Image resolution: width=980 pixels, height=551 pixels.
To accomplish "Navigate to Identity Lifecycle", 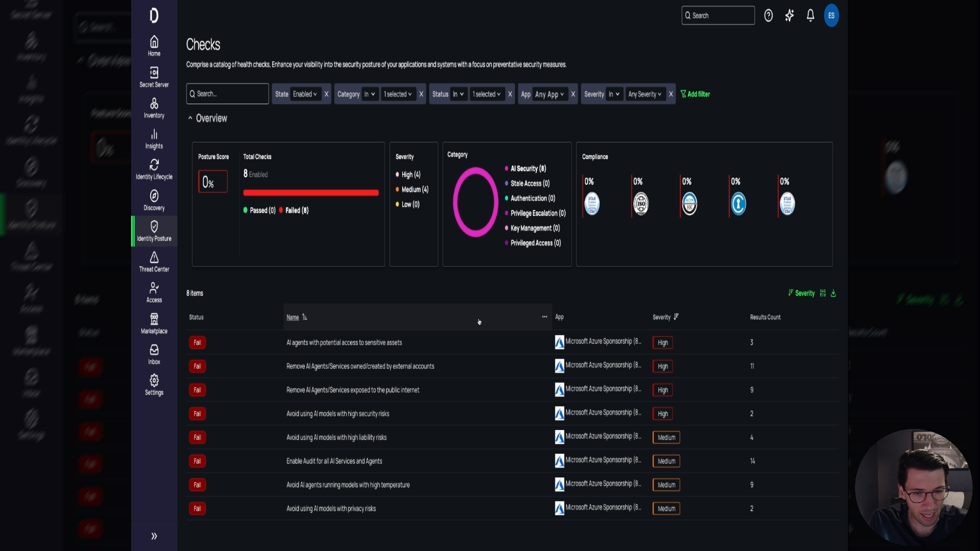I will tap(154, 169).
